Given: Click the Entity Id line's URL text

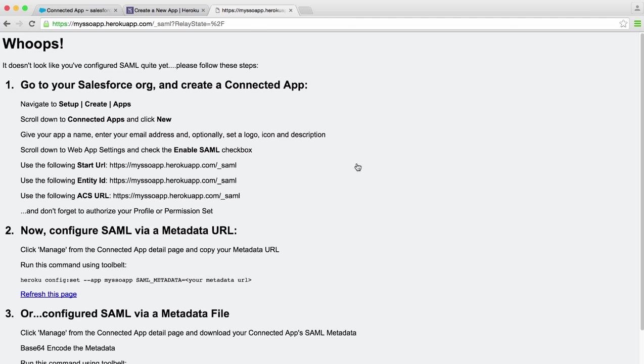Looking at the screenshot, I should [173, 180].
